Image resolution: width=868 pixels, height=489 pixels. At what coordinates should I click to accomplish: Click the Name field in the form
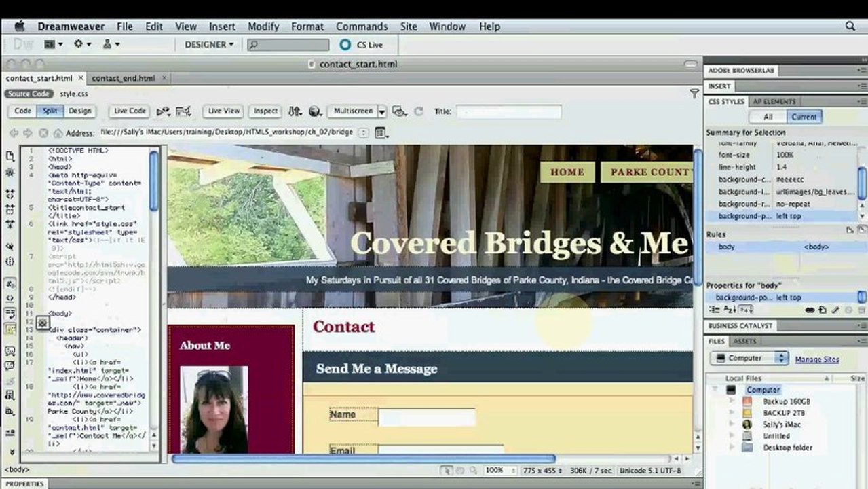click(x=427, y=417)
